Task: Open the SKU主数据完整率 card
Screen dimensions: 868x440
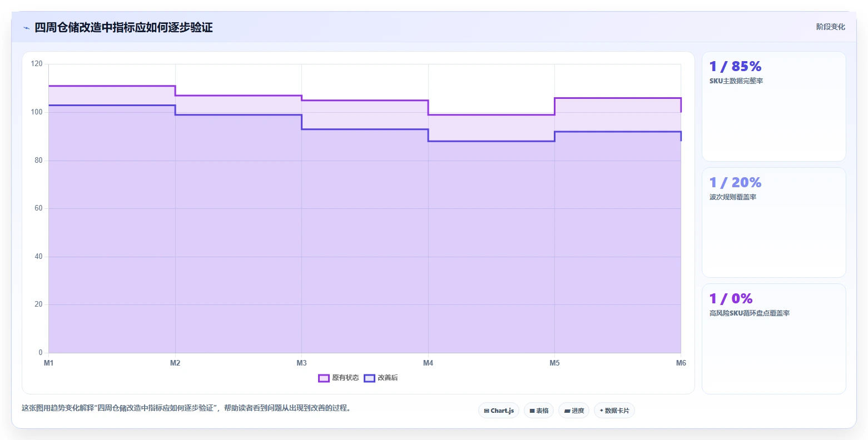Action: click(x=774, y=107)
